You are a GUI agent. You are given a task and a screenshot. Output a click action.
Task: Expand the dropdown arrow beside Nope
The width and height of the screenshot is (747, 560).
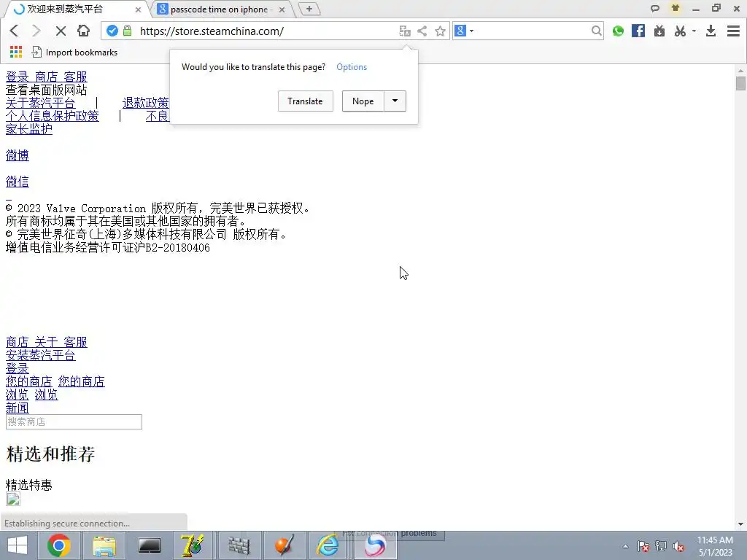pyautogui.click(x=395, y=101)
